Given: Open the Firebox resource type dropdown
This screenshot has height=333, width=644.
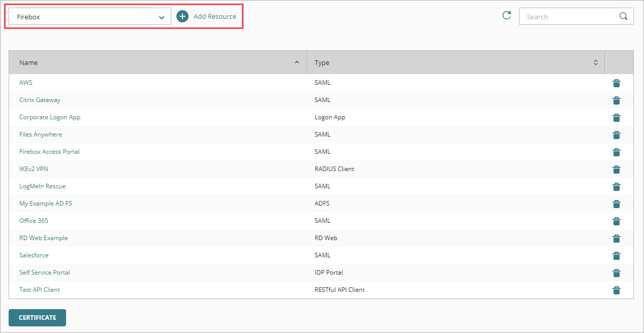Looking at the screenshot, I should (x=90, y=17).
